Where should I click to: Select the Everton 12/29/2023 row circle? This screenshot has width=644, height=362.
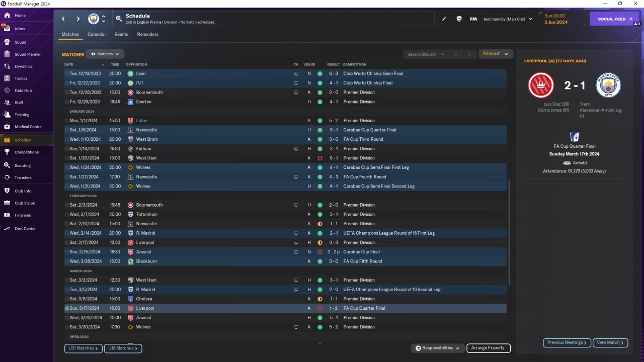coord(67,102)
